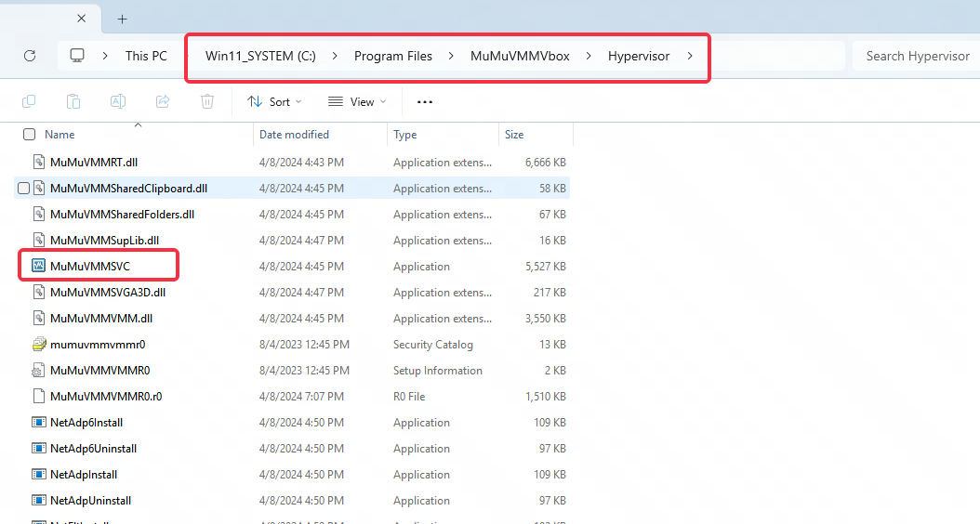Click the Copy icon in toolbar
This screenshot has height=524, width=980.
[x=29, y=101]
